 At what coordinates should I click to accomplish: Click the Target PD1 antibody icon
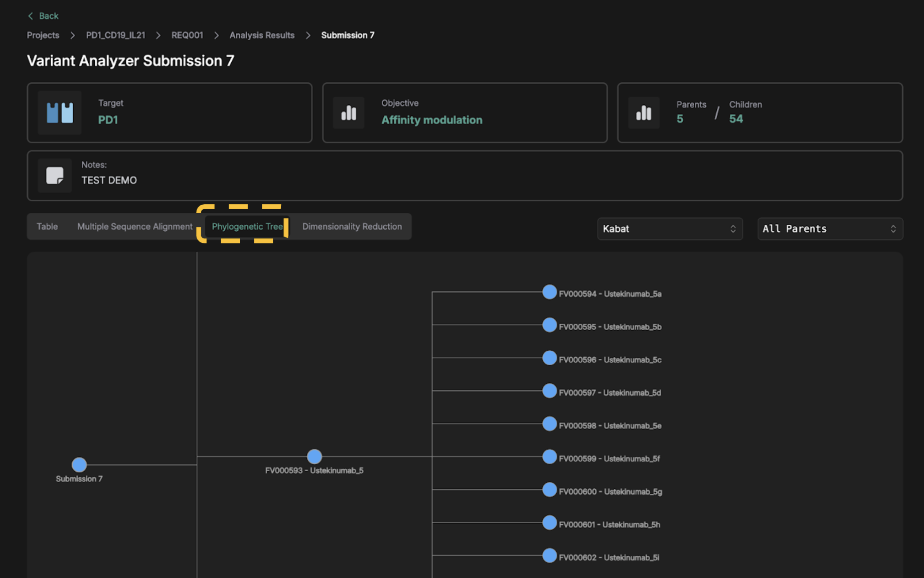click(x=60, y=113)
